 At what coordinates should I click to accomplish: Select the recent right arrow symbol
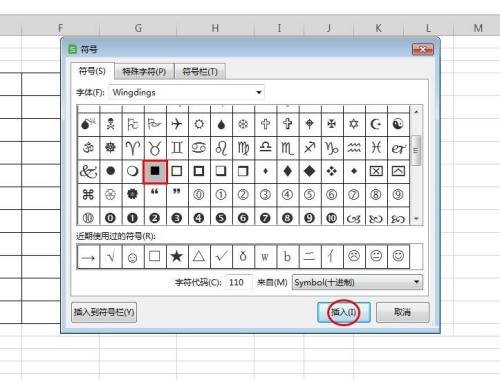[x=88, y=257]
